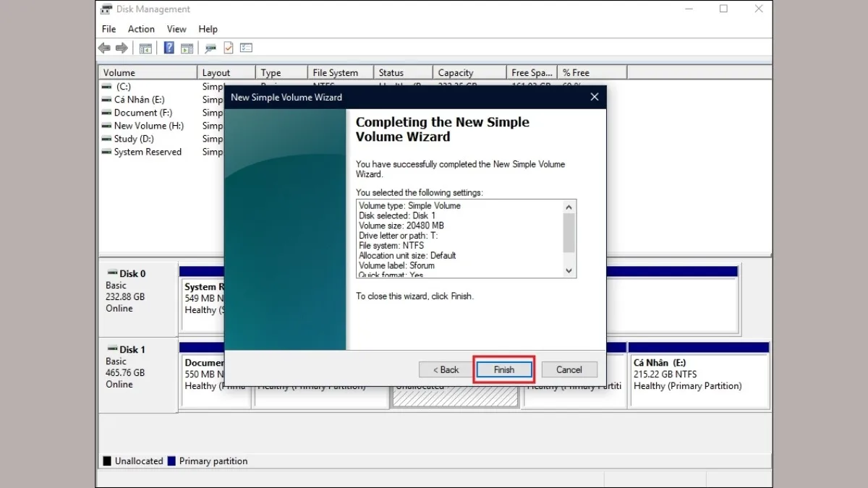Viewport: 868px width, 488px height.
Task: Click the disk drive toolbar icon
Action: (x=210, y=48)
